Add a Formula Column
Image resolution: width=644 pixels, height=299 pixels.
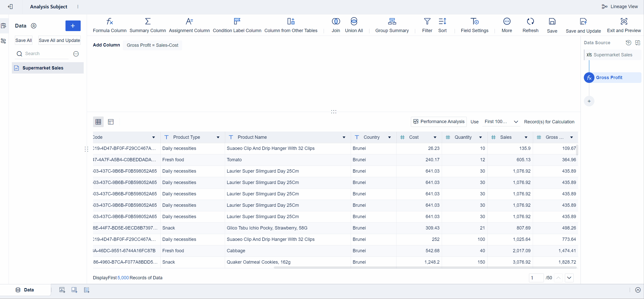(109, 25)
